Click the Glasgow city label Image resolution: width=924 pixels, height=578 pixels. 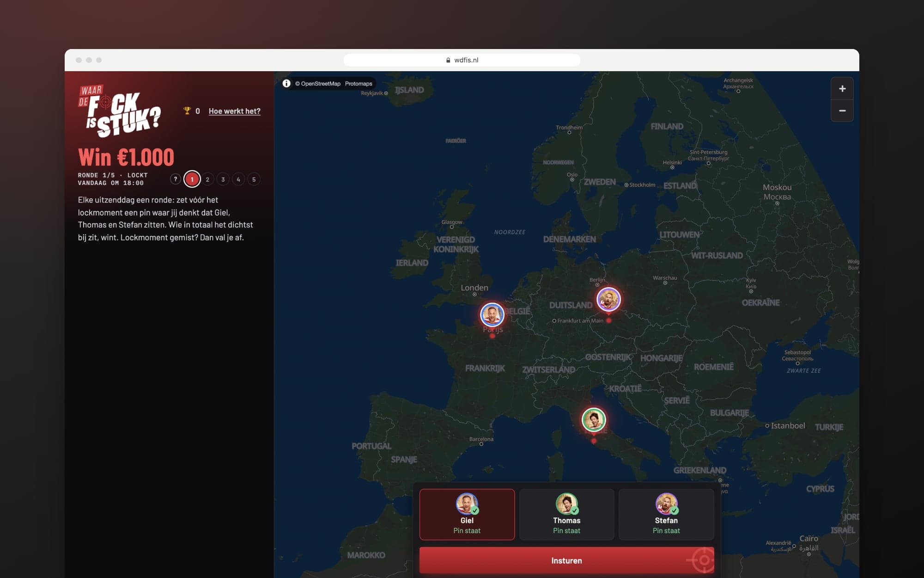point(452,222)
